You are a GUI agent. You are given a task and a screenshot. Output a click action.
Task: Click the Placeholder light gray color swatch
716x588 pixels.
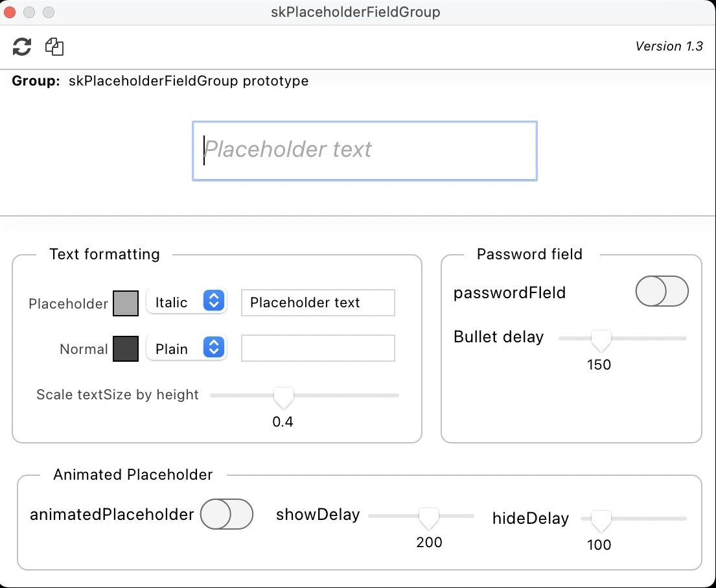[x=126, y=303]
